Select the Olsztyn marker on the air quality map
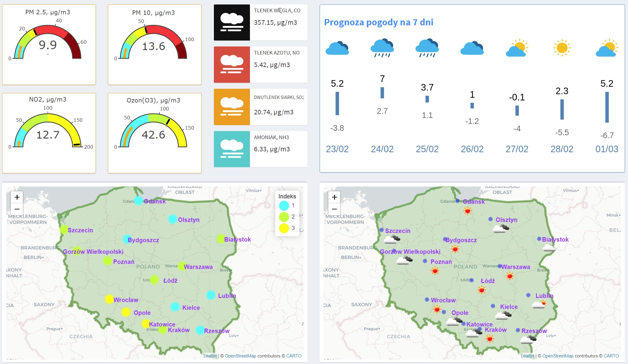 [x=172, y=219]
